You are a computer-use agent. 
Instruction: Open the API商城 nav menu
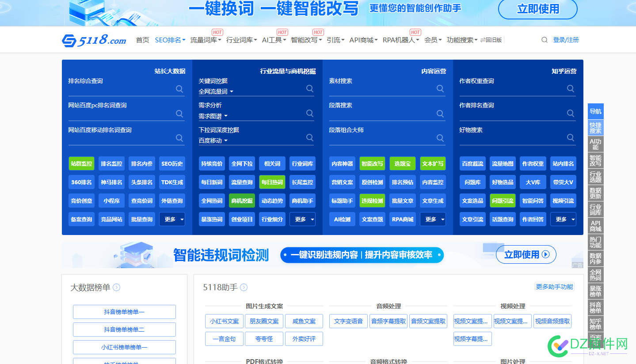(363, 40)
